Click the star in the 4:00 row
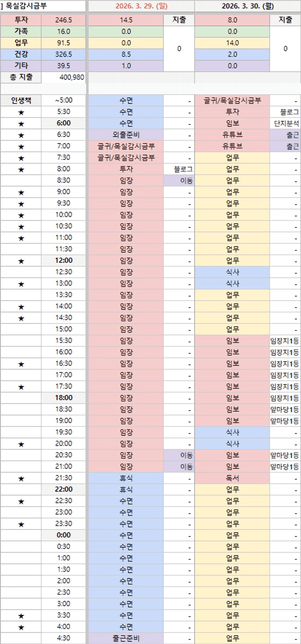 coord(21,627)
